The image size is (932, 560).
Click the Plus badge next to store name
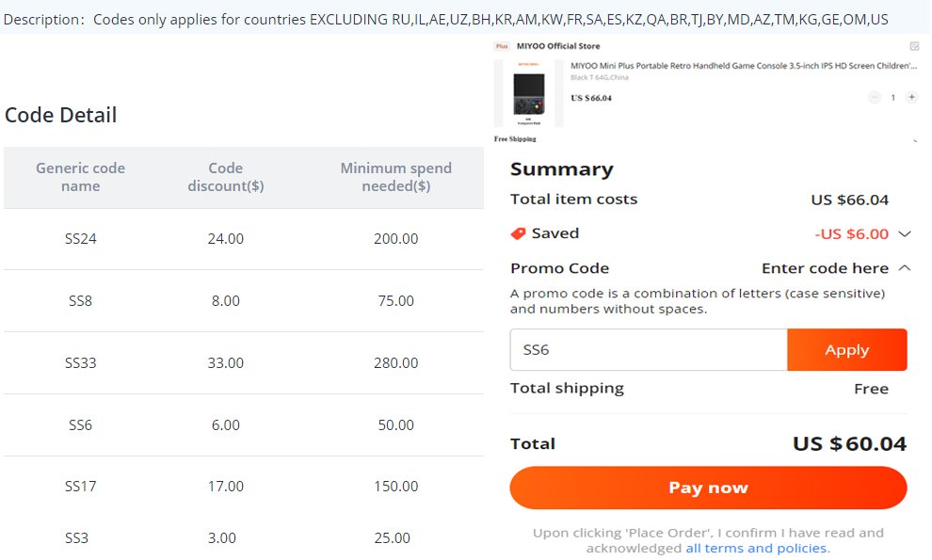503,46
